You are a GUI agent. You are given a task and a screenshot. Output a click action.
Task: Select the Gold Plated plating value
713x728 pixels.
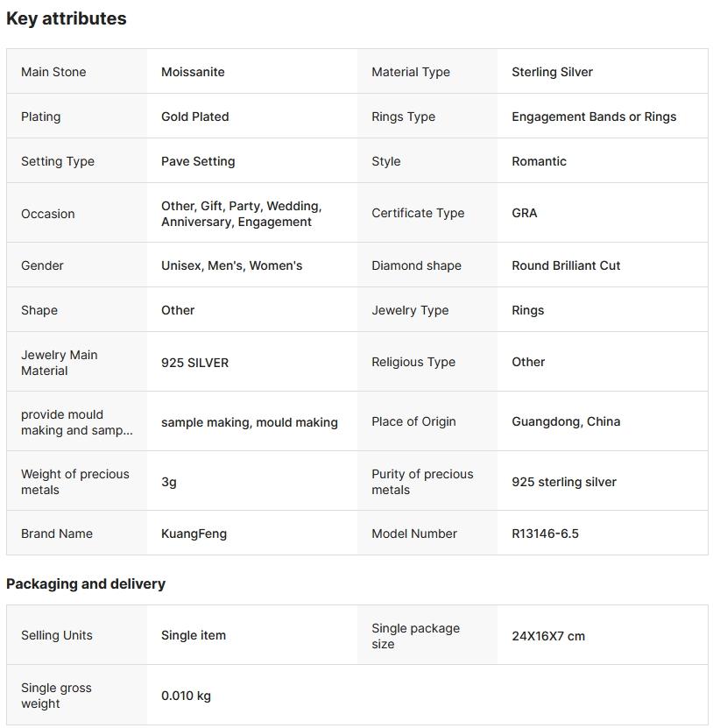(x=194, y=117)
